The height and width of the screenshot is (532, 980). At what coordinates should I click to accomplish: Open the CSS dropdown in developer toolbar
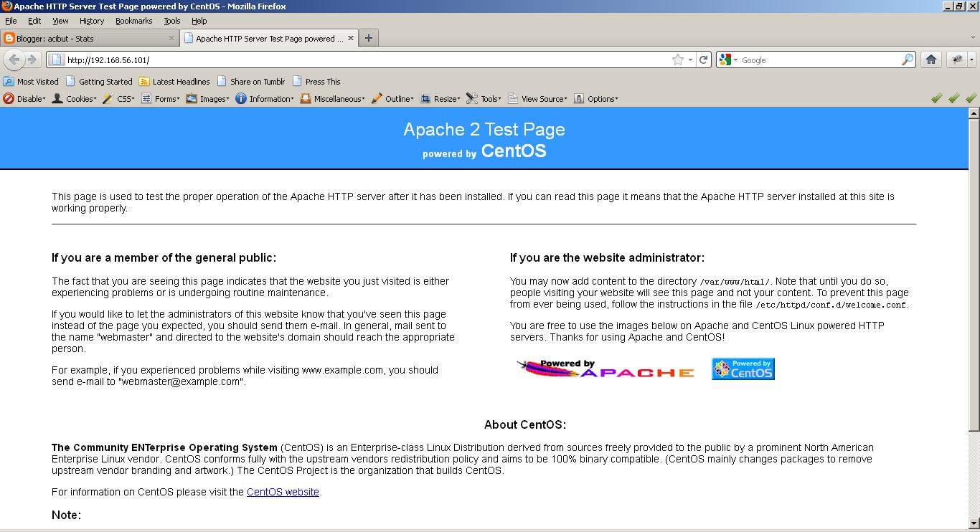pos(118,99)
